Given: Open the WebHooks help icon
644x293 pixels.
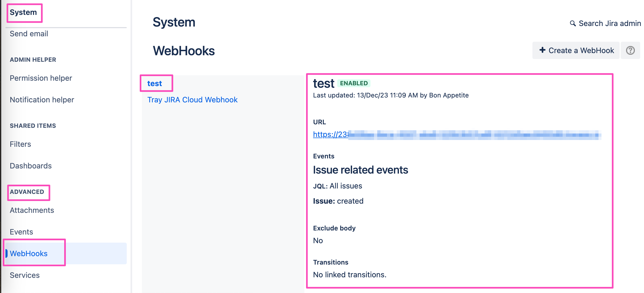Looking at the screenshot, I should tap(630, 50).
